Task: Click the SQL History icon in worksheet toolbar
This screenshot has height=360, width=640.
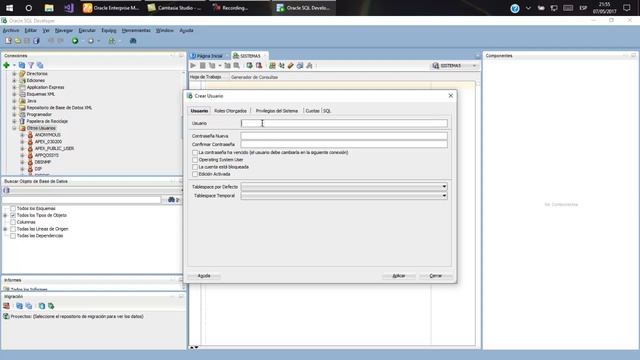Action: pyautogui.click(x=300, y=66)
